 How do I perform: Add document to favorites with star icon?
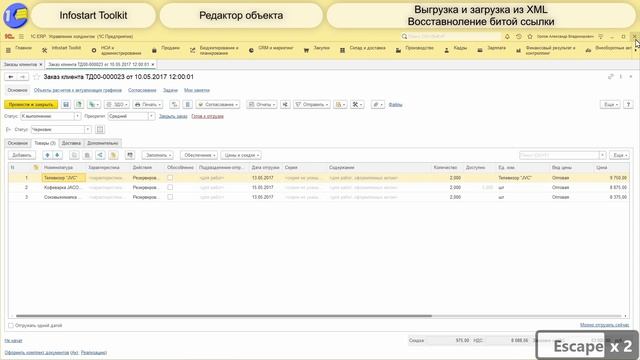36,77
